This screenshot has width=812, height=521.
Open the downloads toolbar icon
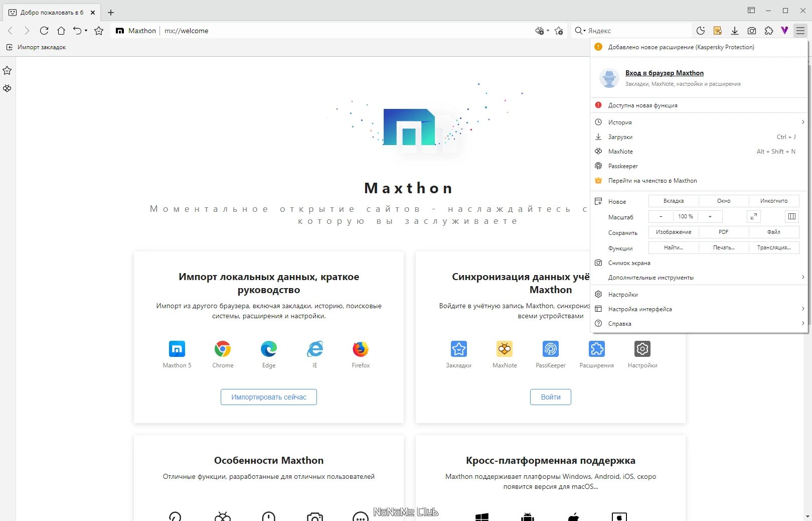(735, 31)
